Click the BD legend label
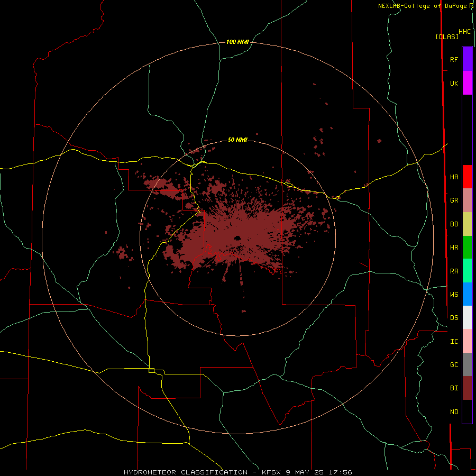This screenshot has height=476, width=476. (x=454, y=224)
